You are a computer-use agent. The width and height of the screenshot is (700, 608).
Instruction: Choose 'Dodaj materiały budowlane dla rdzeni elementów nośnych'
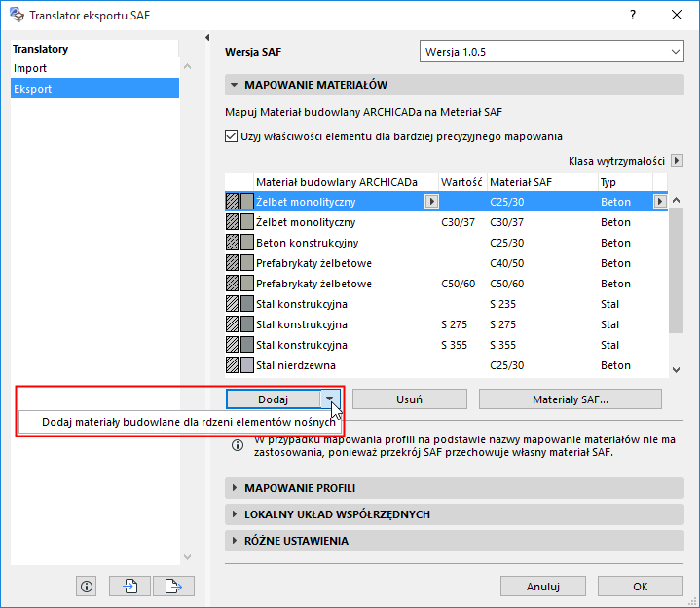[x=180, y=422]
